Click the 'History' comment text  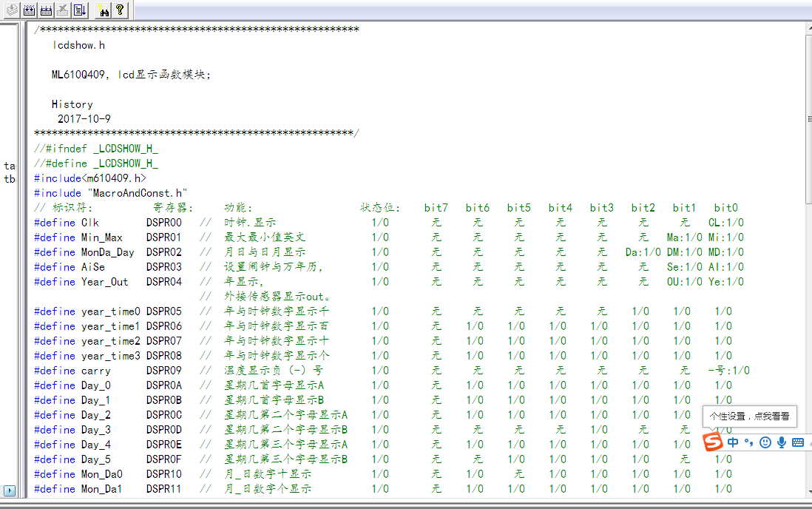tap(72, 104)
